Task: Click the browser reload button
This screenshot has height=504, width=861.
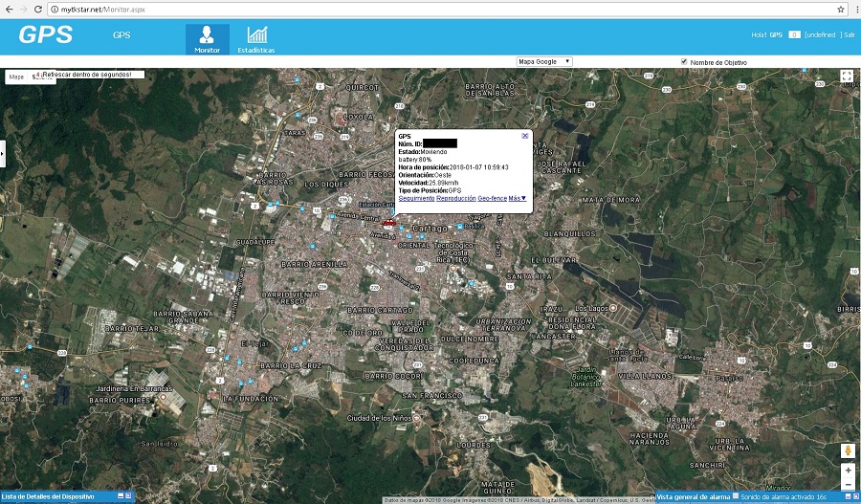Action: pos(41,9)
